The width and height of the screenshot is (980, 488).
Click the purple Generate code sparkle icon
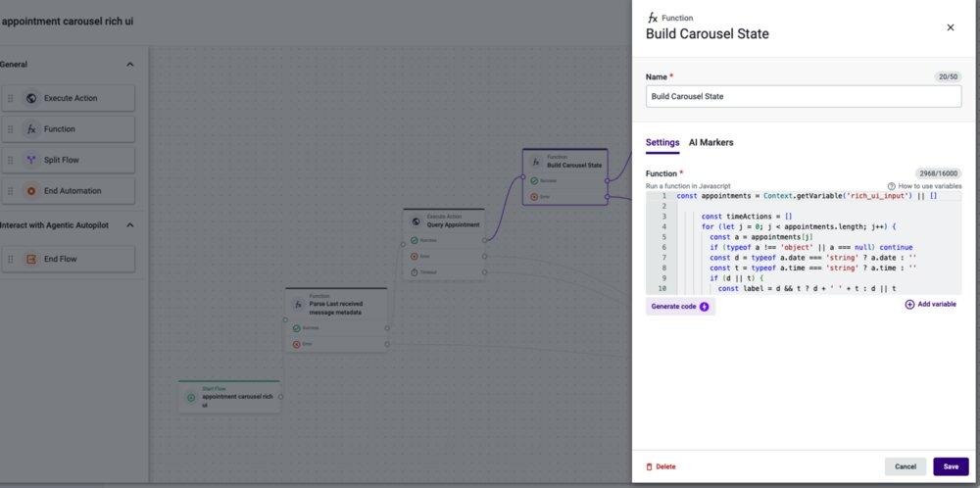tap(705, 307)
